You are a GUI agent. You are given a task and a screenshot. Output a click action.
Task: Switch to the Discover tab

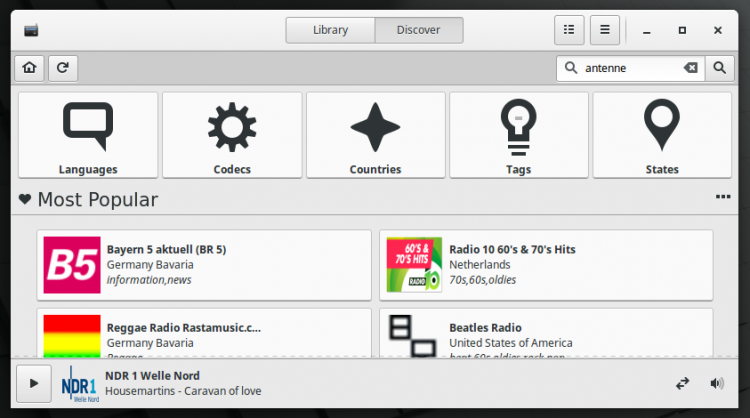(x=419, y=30)
